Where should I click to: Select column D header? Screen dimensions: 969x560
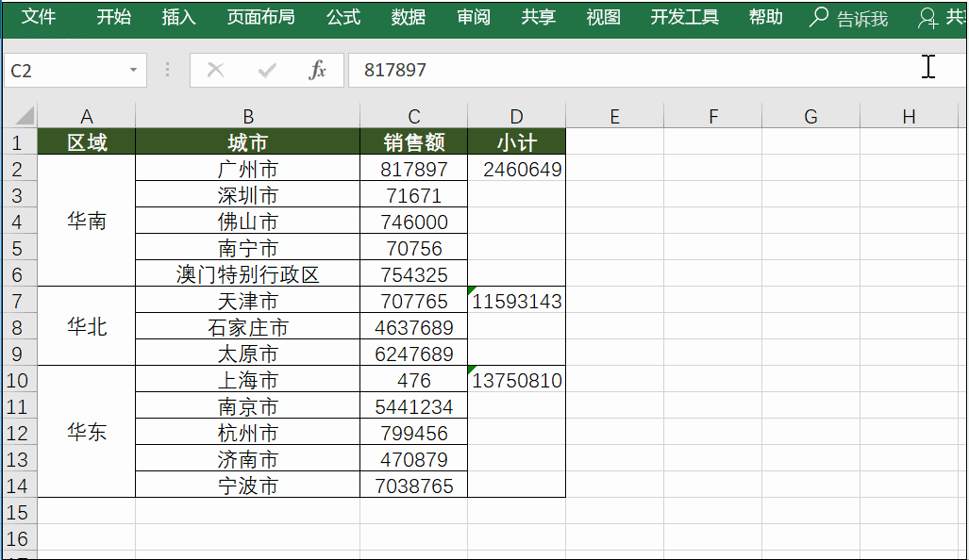pos(516,116)
